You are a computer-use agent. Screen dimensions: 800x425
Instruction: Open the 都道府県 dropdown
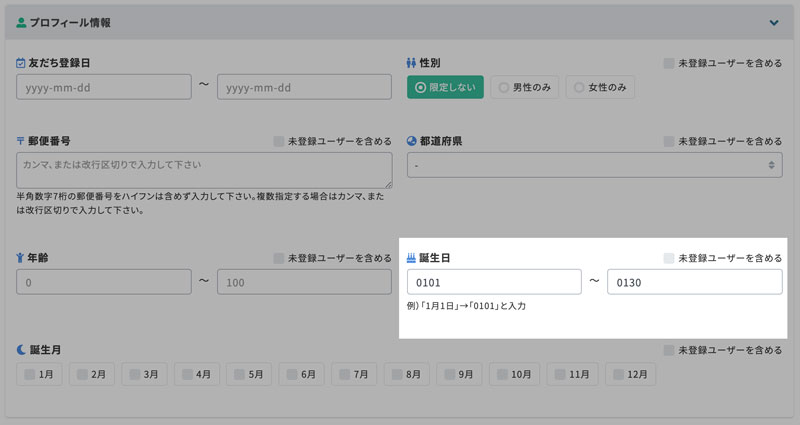click(594, 165)
